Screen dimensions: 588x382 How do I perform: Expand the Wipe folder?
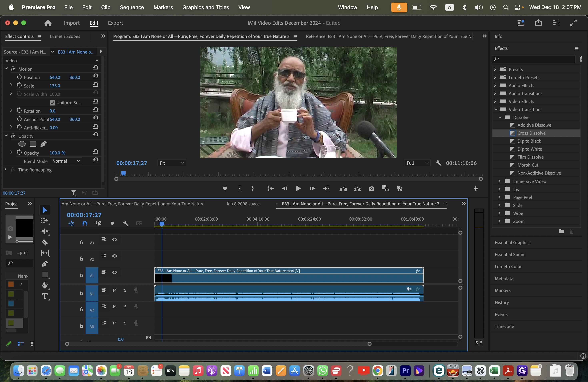499,213
